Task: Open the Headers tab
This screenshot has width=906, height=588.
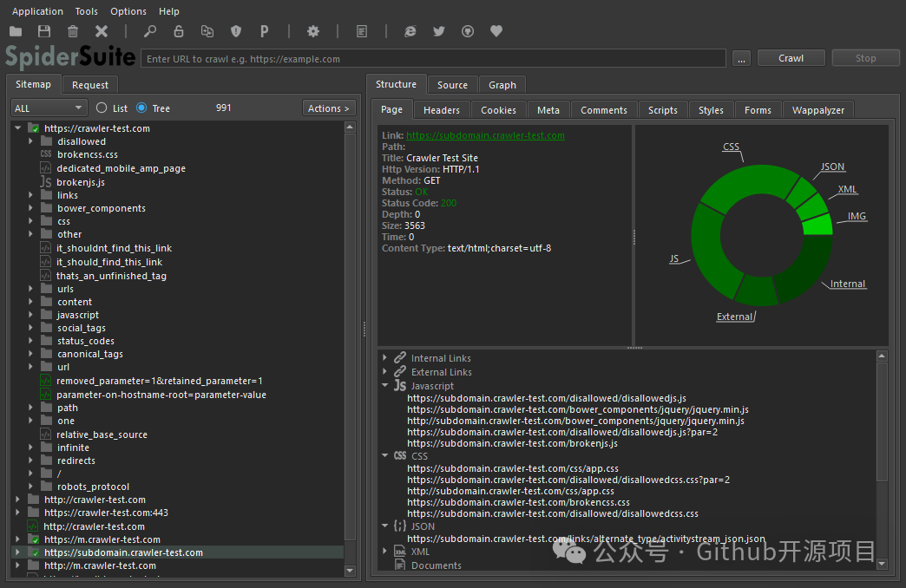Action: click(x=442, y=110)
